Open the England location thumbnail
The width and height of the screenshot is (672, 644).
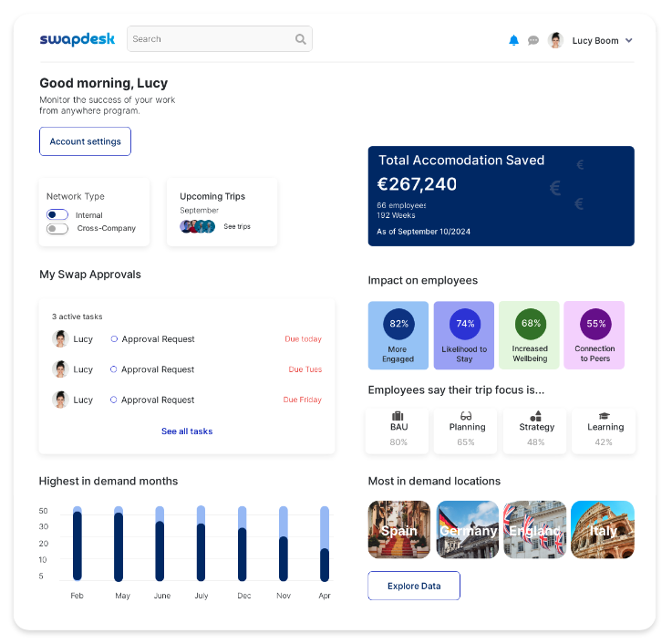tap(535, 529)
